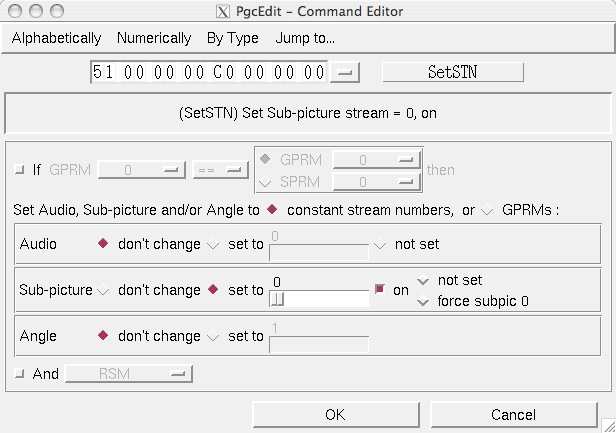The image size is (616, 433).
Task: Open the If GPRM number dropdown
Action: click(x=141, y=170)
